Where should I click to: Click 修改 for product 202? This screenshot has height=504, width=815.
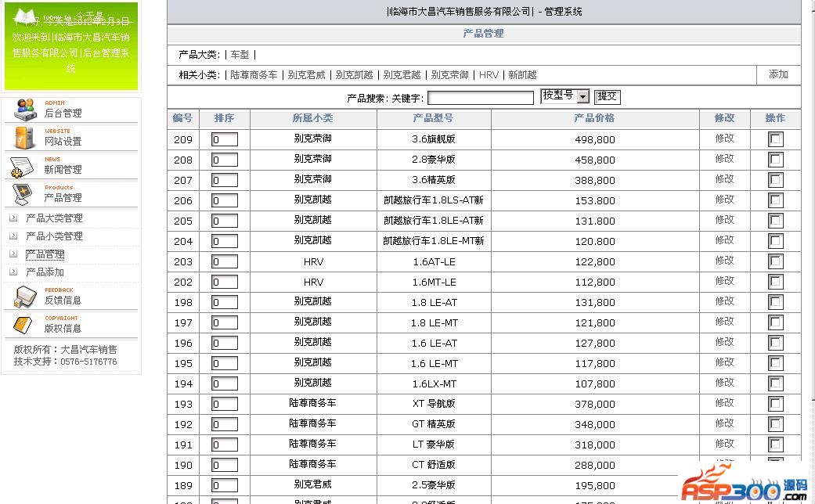pyautogui.click(x=724, y=281)
